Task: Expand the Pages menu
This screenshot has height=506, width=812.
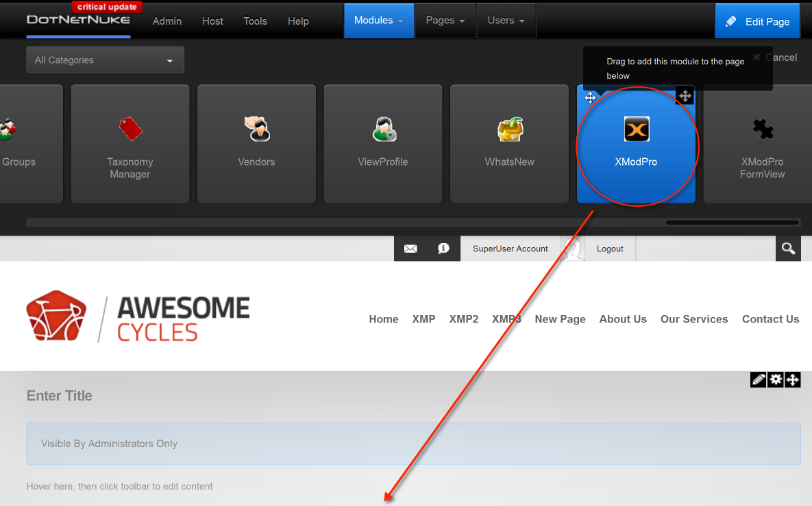Action: pyautogui.click(x=445, y=21)
